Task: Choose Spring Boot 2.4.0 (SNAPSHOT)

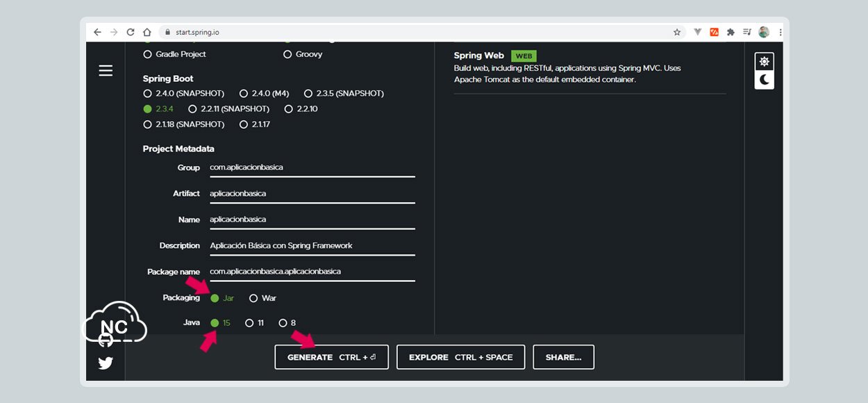Action: [x=183, y=93]
